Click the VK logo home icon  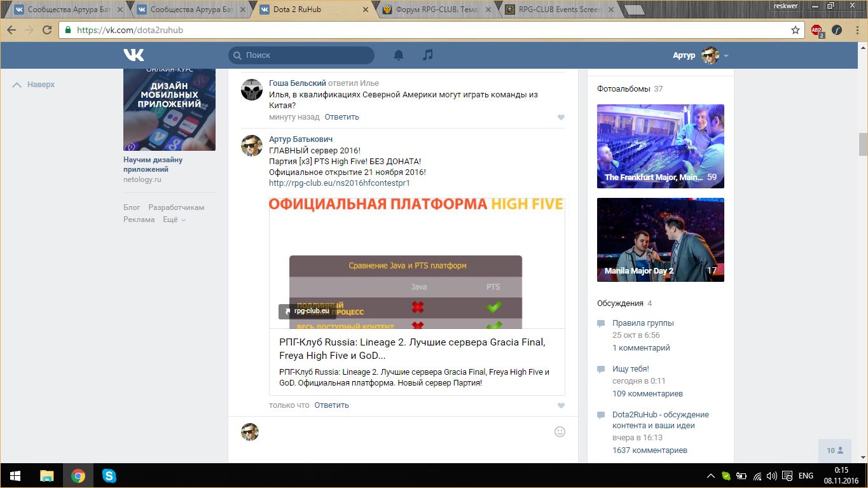coord(134,55)
